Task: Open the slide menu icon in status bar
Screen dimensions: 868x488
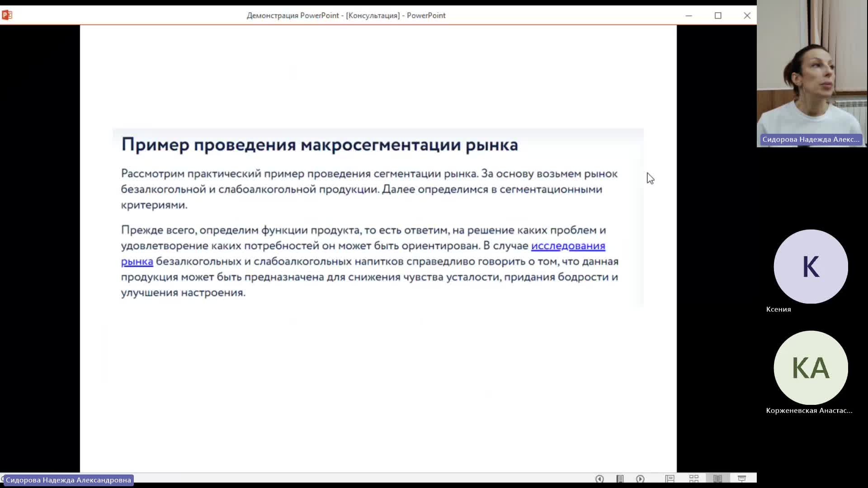Action: tap(620, 479)
